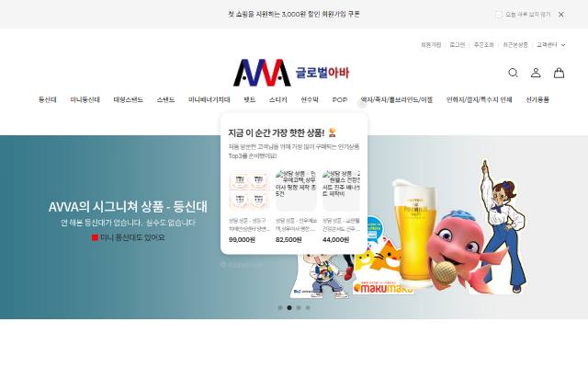Open the POP category
588x368 pixels.
coord(339,99)
